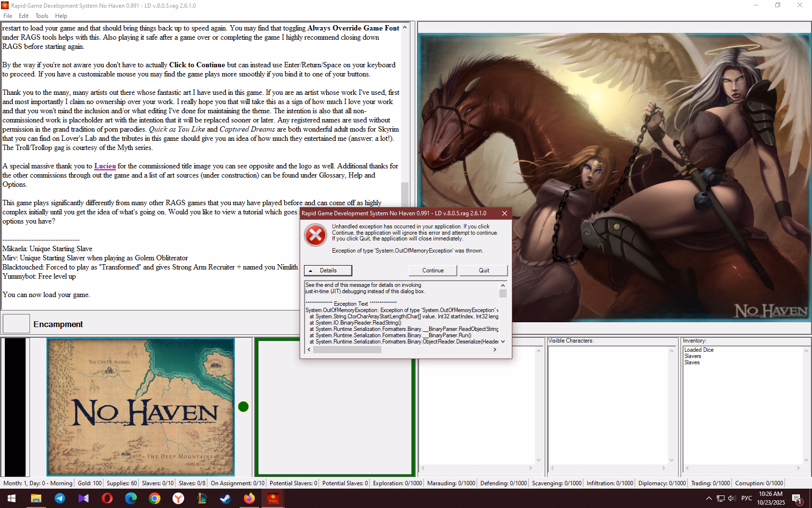This screenshot has width=812, height=508.
Task: Click the red error icon in the exception dialog
Action: click(315, 235)
